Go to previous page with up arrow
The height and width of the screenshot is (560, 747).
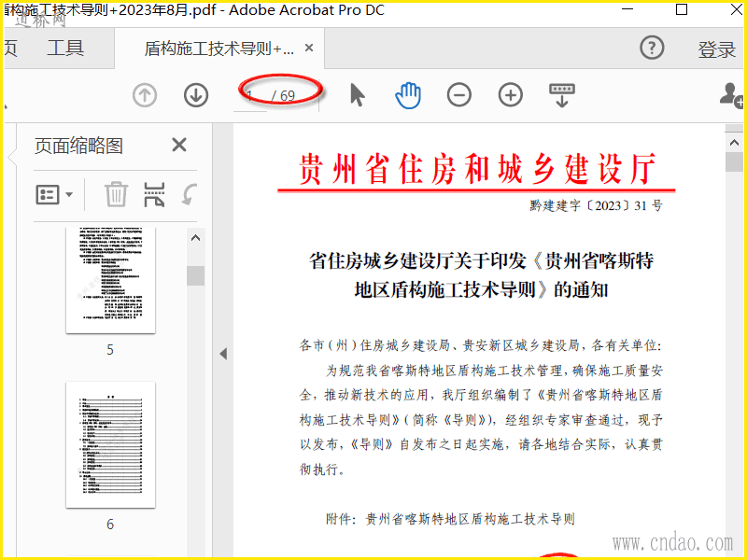[145, 95]
